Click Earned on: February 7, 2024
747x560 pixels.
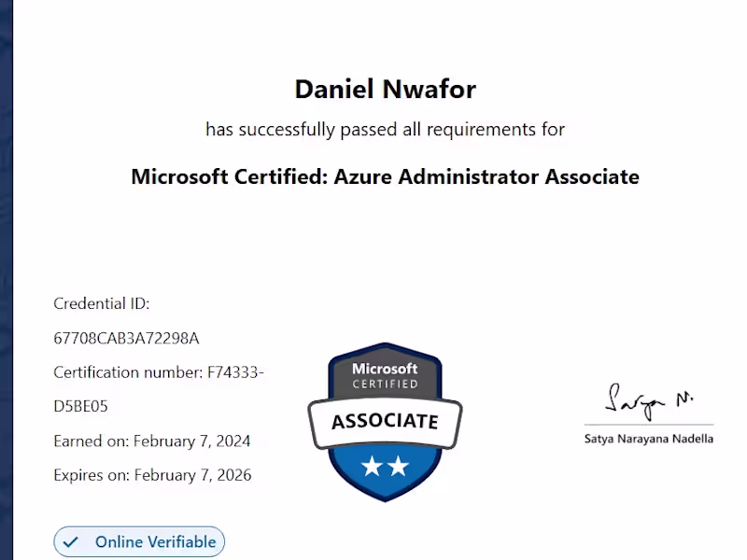coord(152,441)
